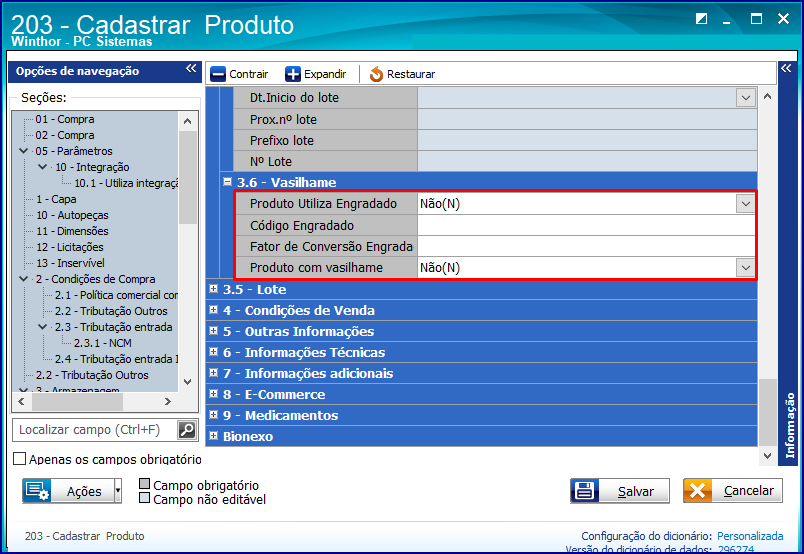Click the Restaurar arrow icon
This screenshot has height=554, width=804.
pos(376,74)
